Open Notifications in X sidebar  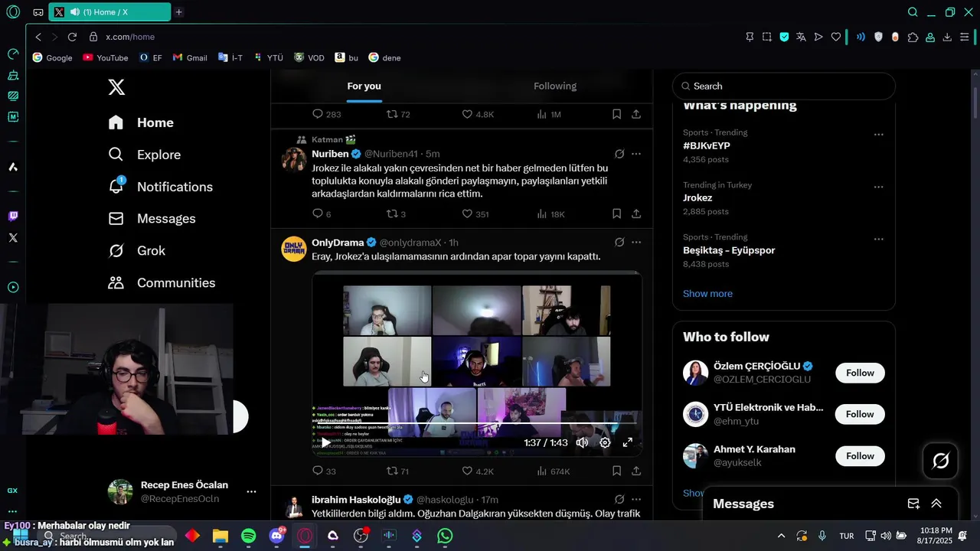tap(161, 187)
